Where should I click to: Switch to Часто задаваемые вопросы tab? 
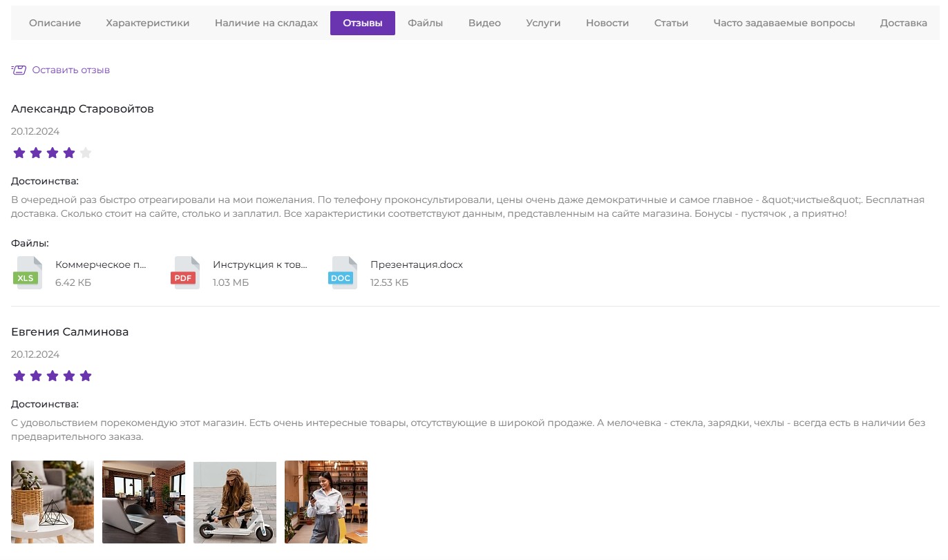tap(784, 23)
